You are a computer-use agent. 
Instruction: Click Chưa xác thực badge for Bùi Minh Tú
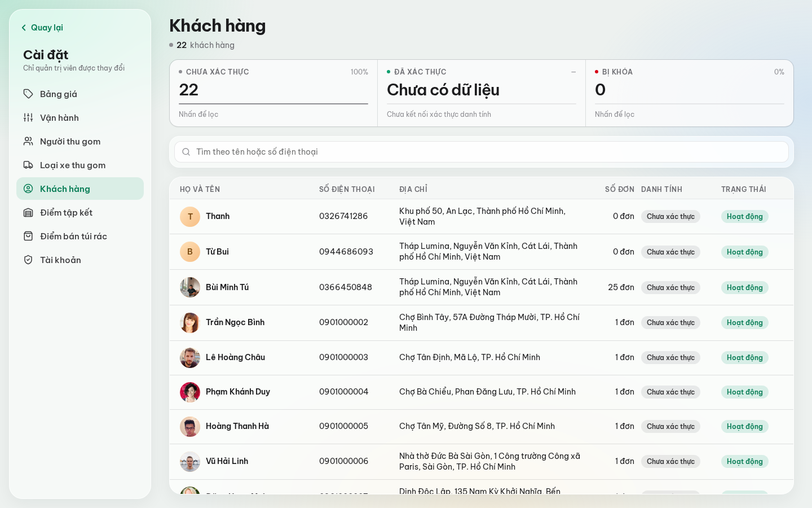pyautogui.click(x=670, y=287)
